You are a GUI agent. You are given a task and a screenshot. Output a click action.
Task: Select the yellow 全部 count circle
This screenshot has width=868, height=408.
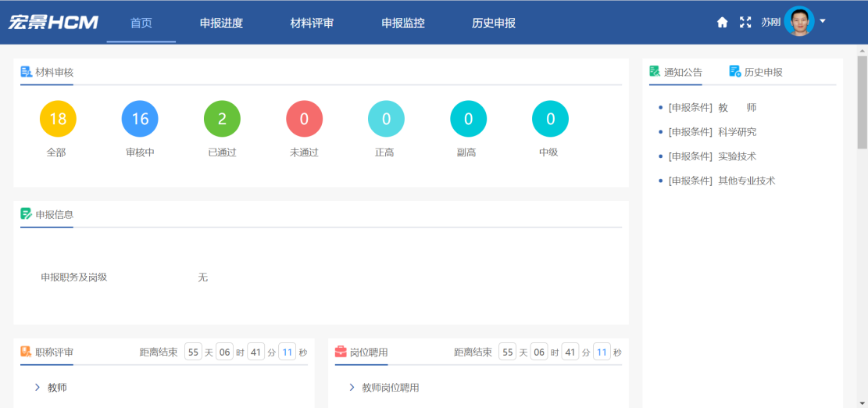point(58,119)
